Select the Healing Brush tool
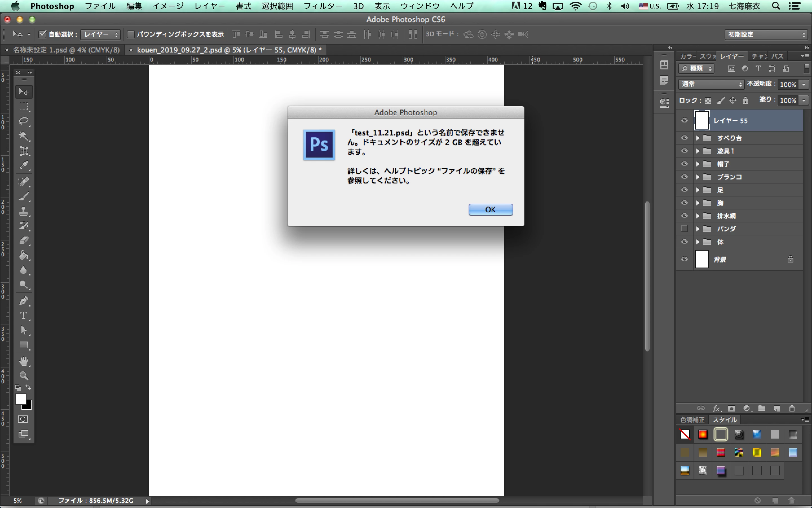The image size is (812, 508). pos(23,182)
